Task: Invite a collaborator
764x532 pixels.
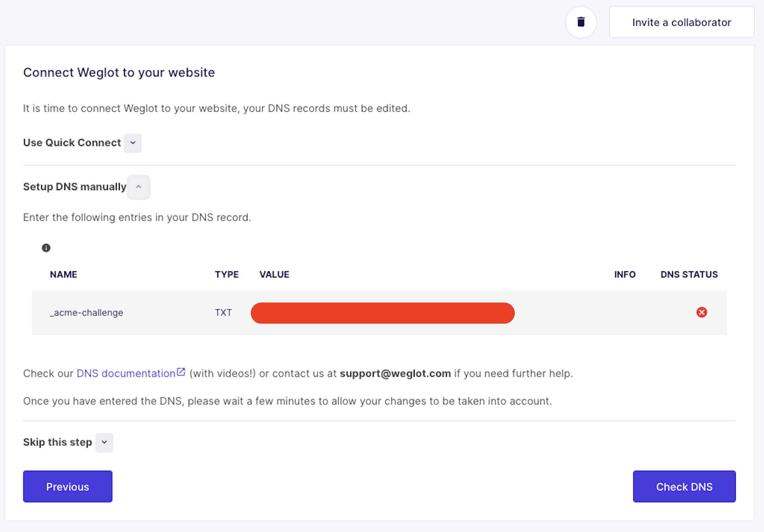Action: click(x=681, y=22)
